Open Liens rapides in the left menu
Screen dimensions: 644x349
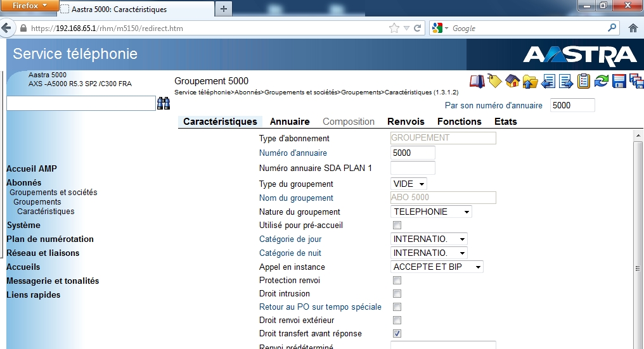pyautogui.click(x=33, y=295)
